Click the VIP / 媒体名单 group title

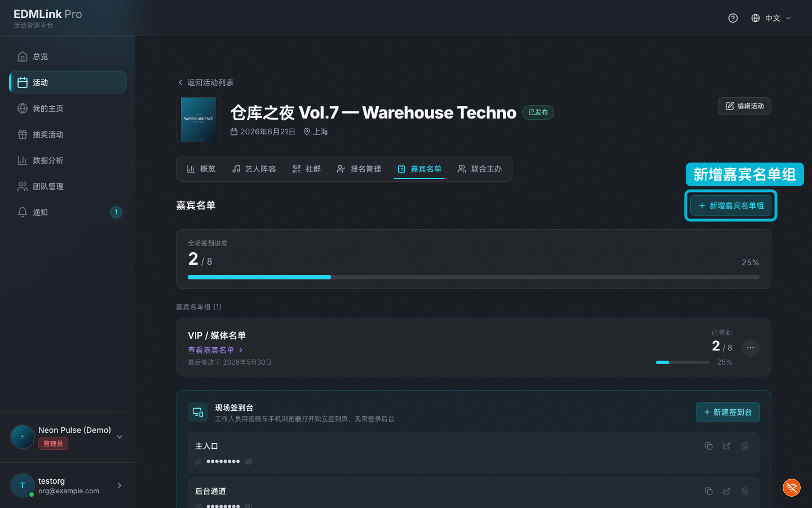pyautogui.click(x=217, y=335)
